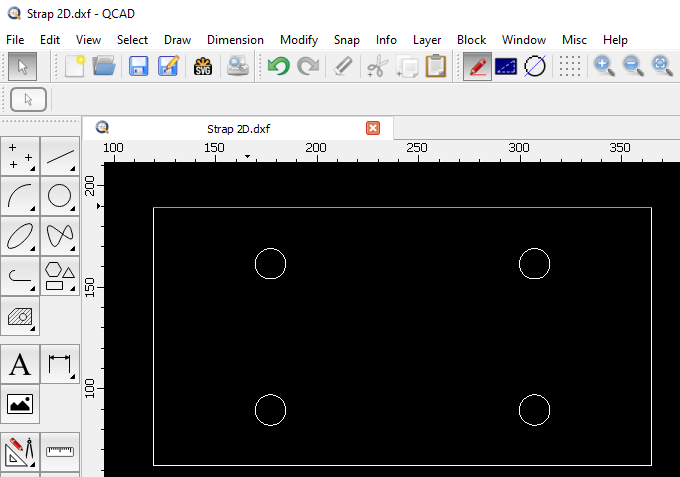Click the Zoom In magnifier

pyautogui.click(x=603, y=67)
